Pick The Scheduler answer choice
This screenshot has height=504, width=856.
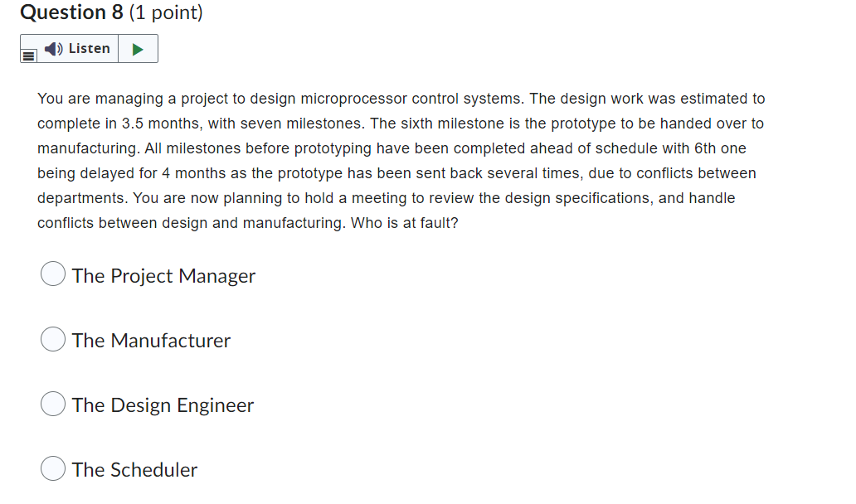[52, 468]
